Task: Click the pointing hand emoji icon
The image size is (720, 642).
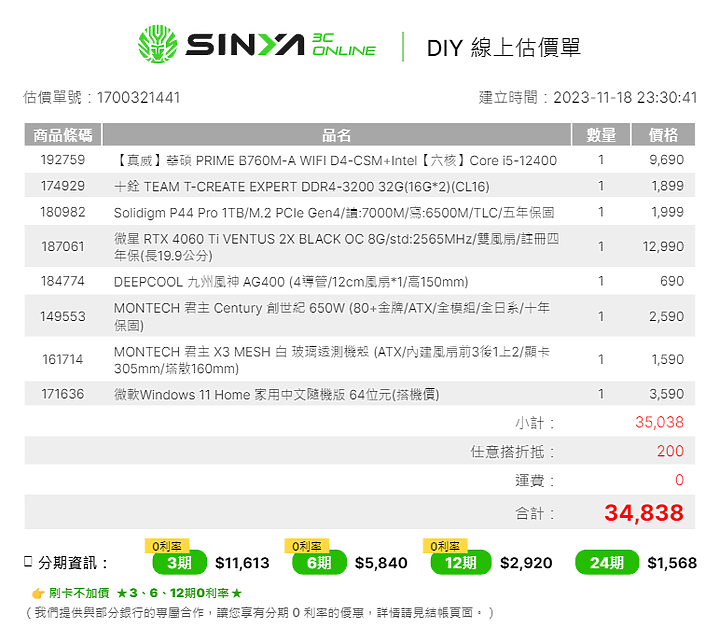Action: pyautogui.click(x=38, y=593)
